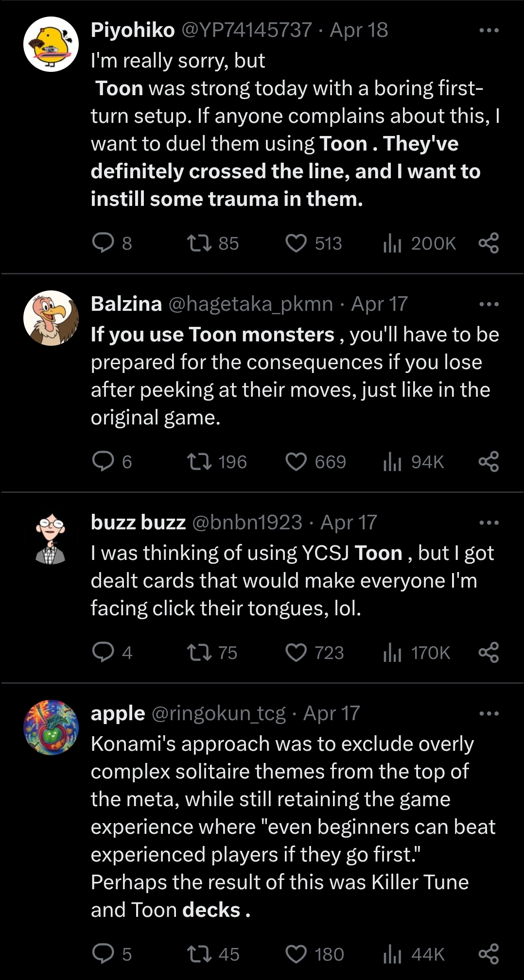Like Piyohiko's tweet with 513 likes
Screen dimensions: 524x980
[x=296, y=243]
